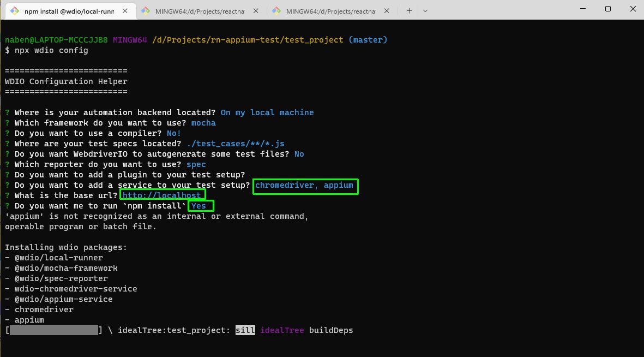Minimize the terminal window
Screen dimensions: 644x357
(x=583, y=9)
